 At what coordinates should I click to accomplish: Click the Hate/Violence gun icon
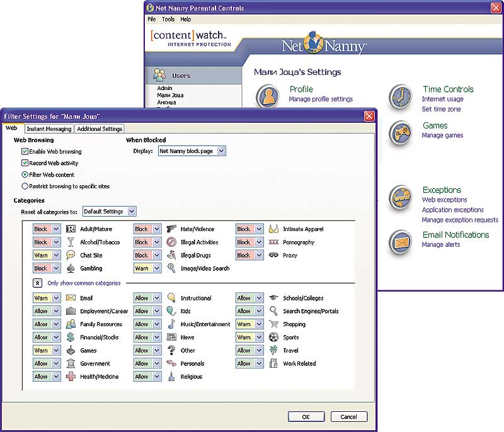pyautogui.click(x=171, y=229)
